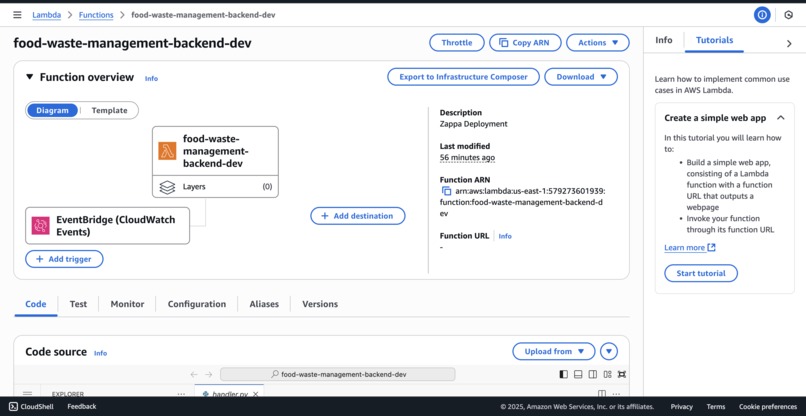806x416 pixels.
Task: Open the Configuration tab
Action: pyautogui.click(x=197, y=304)
